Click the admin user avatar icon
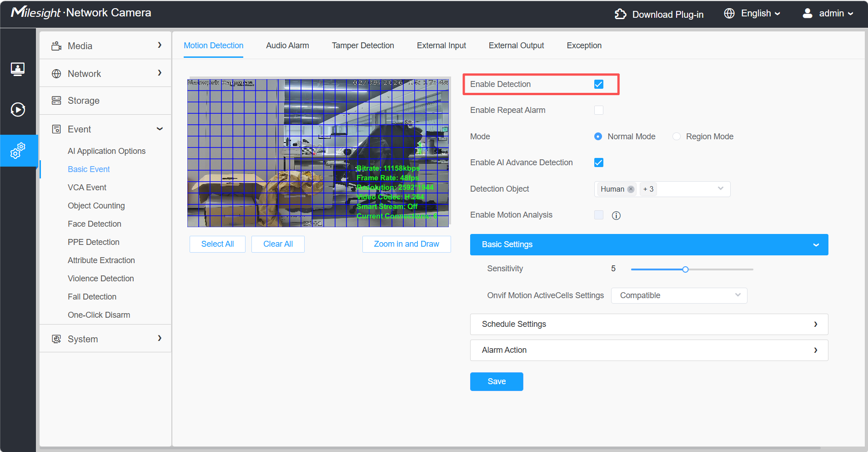 pos(808,13)
